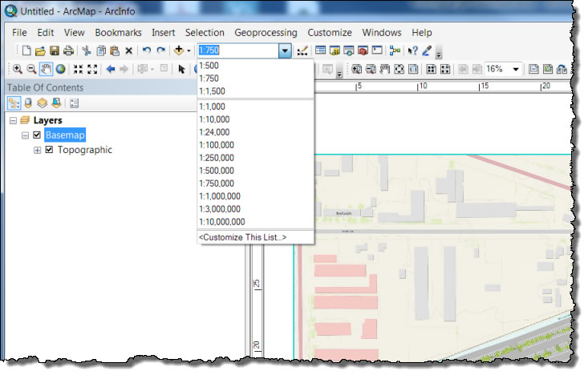Click the New Map File icon

26,50
